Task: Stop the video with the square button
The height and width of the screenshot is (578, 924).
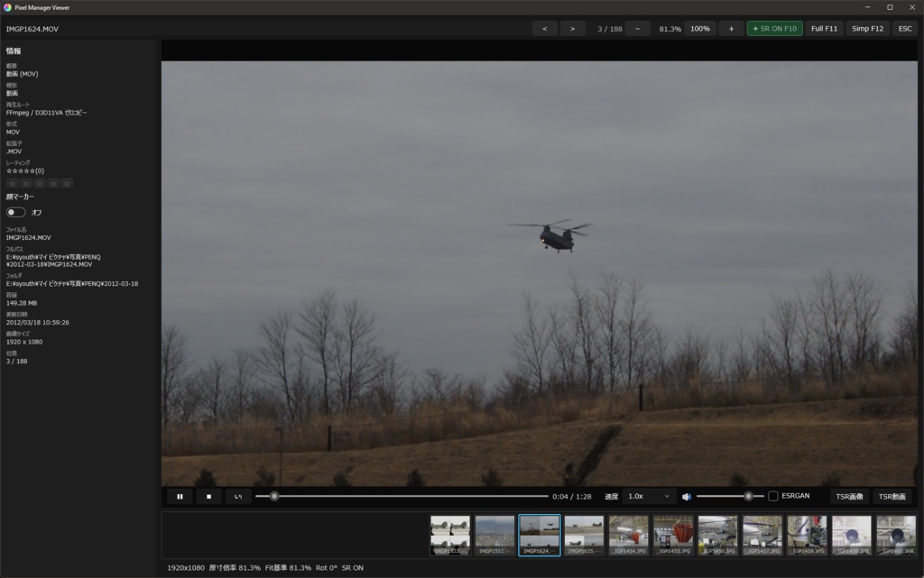Action: [x=208, y=496]
